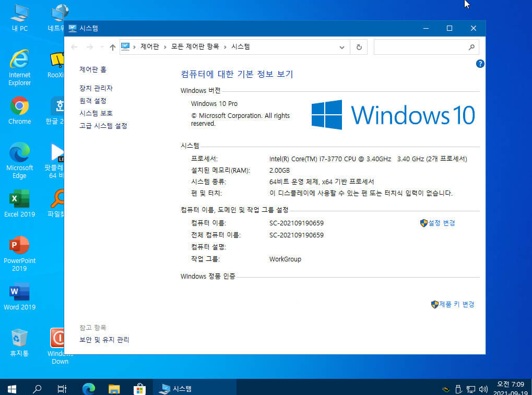The width and height of the screenshot is (532, 395).
Task: Click Edge icon in the taskbar
Action: (89, 389)
